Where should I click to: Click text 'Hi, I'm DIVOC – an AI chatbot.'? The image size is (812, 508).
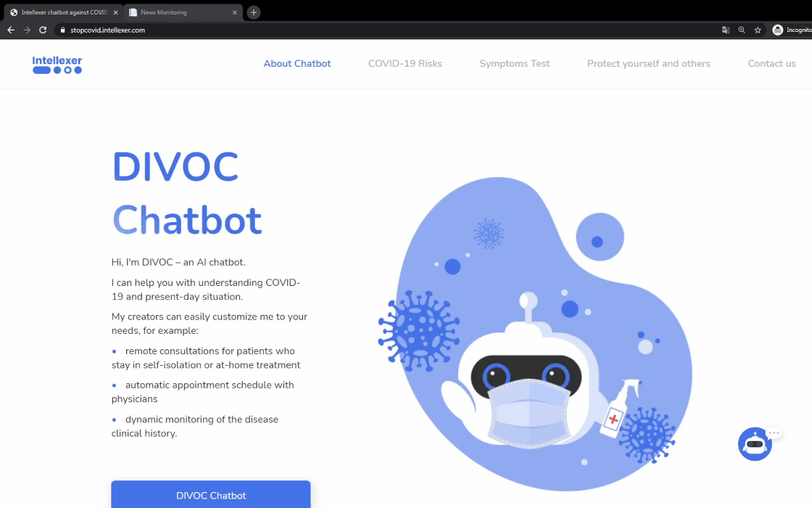tap(178, 262)
